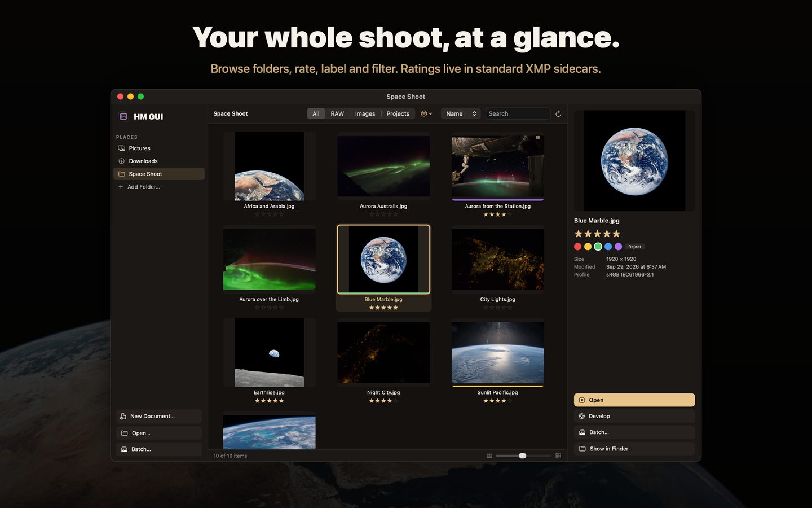Apply the yellow color label
Screen dimensions: 812x508
coord(588,247)
